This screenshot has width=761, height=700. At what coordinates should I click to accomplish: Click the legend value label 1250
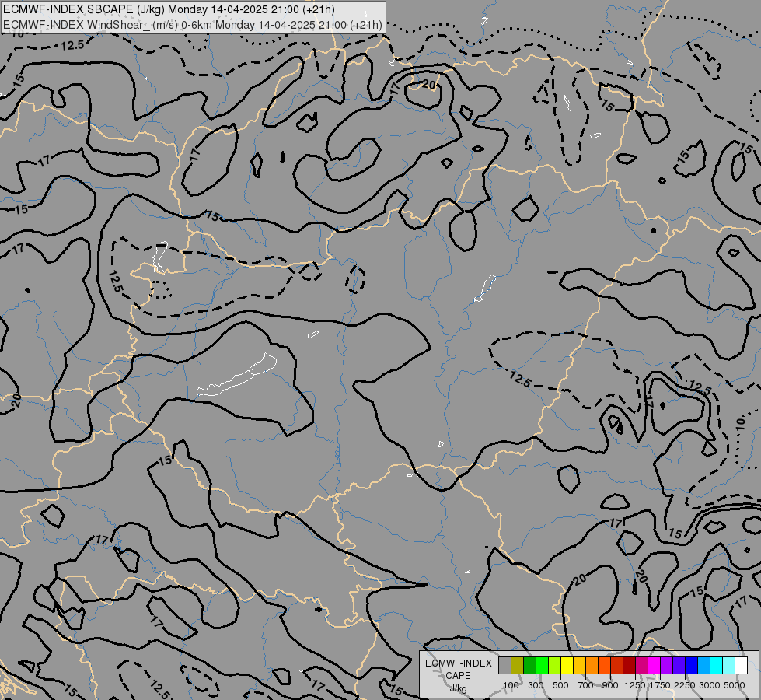click(635, 685)
